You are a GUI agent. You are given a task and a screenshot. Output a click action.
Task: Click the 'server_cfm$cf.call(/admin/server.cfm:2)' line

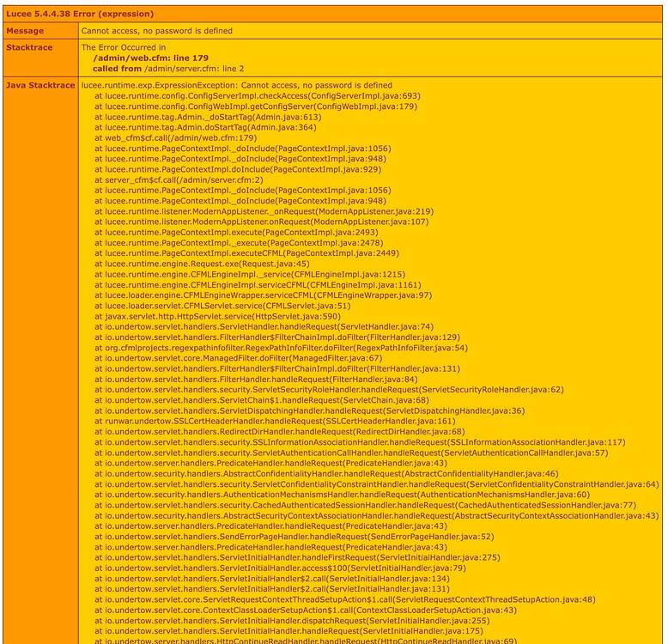pyautogui.click(x=179, y=179)
